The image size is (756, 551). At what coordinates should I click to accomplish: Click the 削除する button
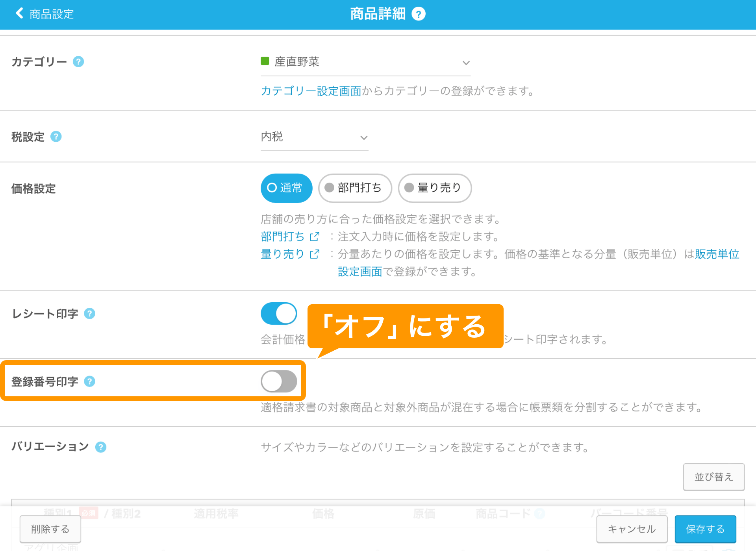click(x=50, y=529)
